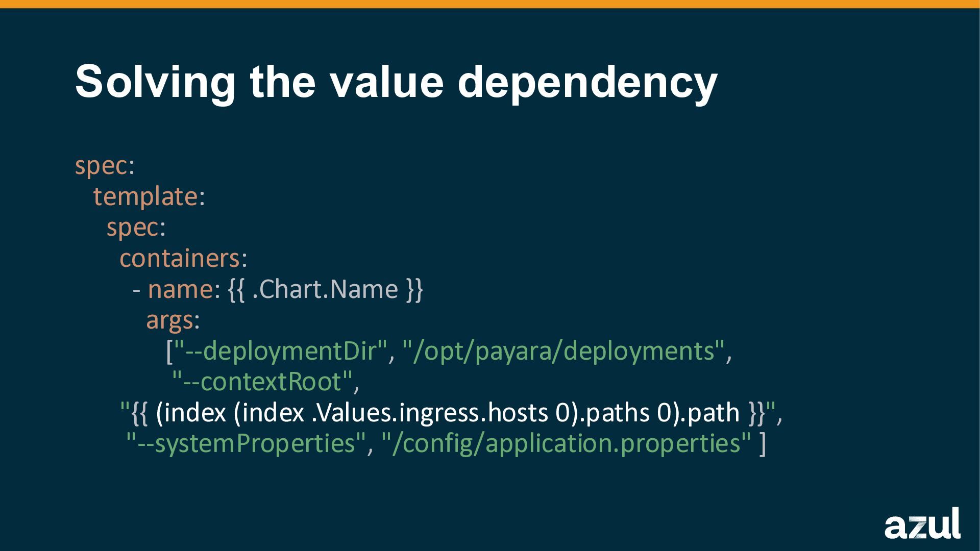Click the '--contextRoot' argument
This screenshot has width=980, height=551.
(263, 382)
